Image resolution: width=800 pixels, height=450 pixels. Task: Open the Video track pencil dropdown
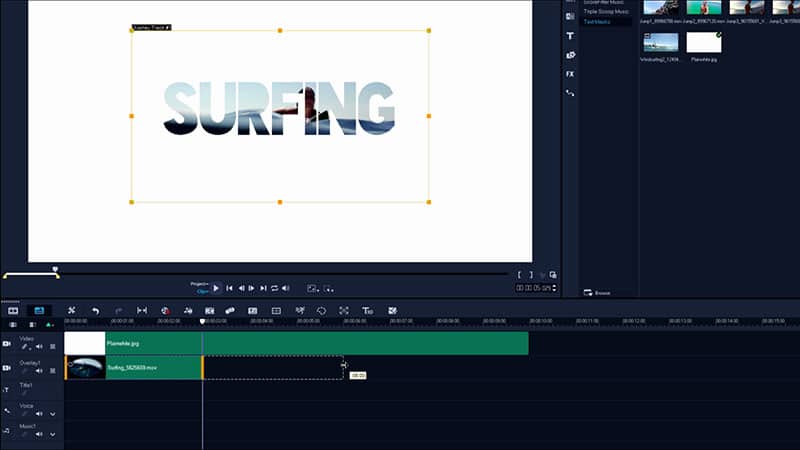[x=25, y=347]
